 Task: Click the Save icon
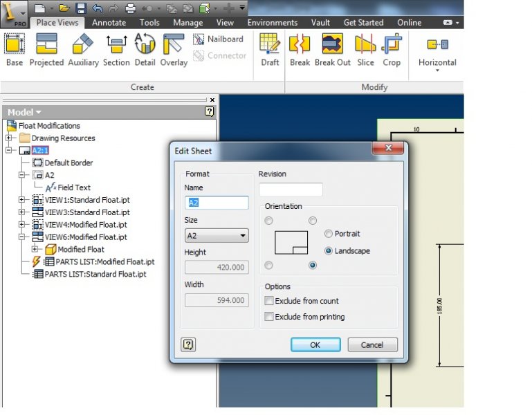81,8
